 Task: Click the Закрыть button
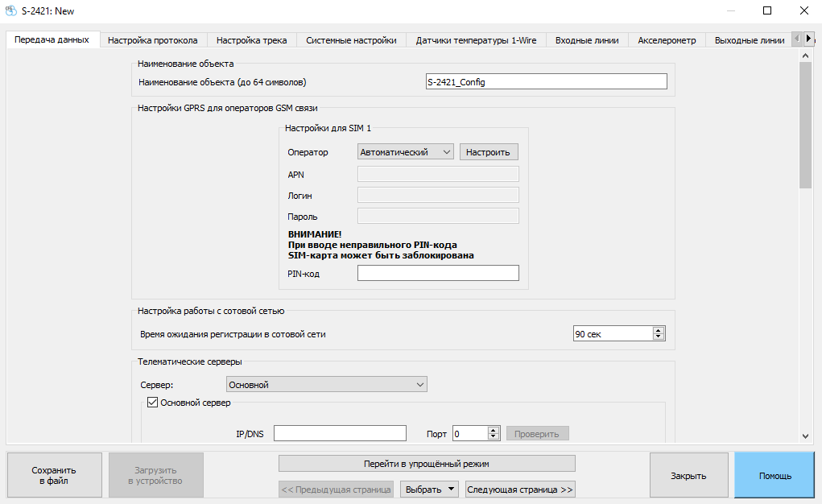[x=689, y=476]
